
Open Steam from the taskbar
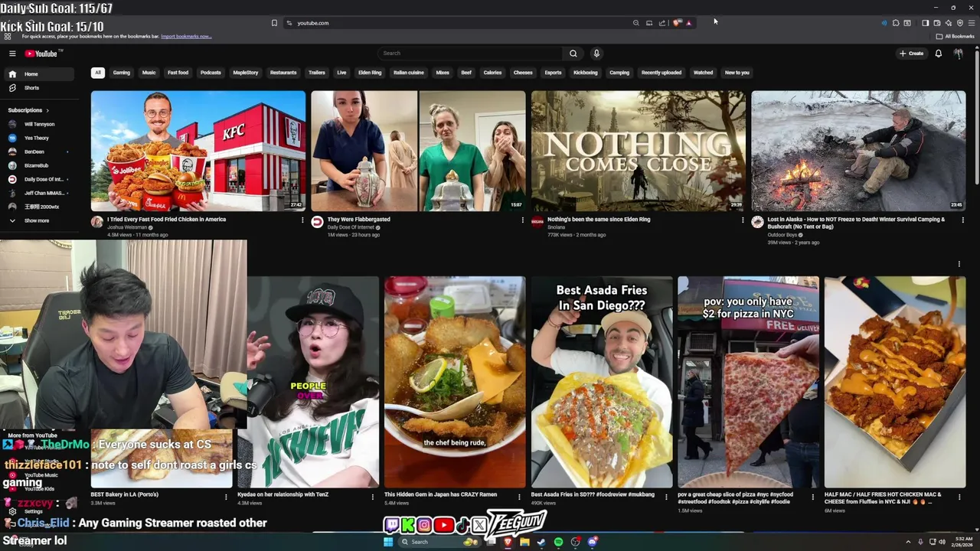click(541, 542)
